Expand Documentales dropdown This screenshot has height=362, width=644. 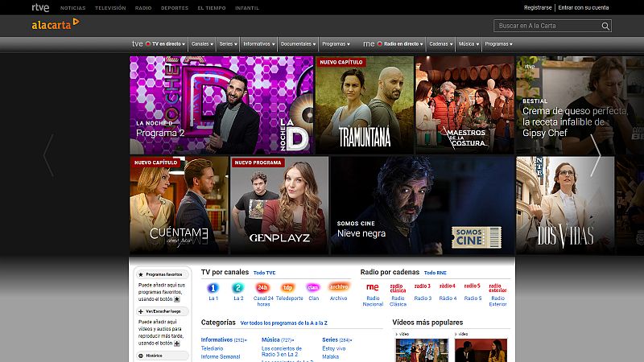[x=298, y=44]
